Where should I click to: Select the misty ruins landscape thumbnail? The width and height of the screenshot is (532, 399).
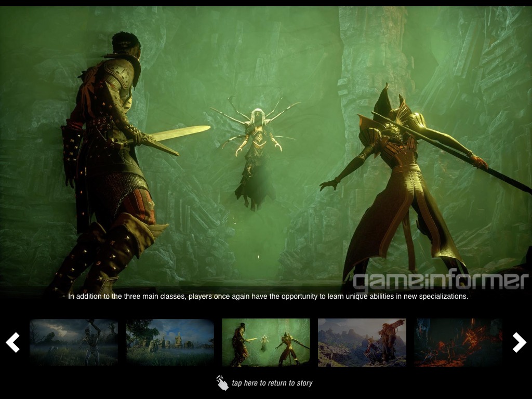170,342
